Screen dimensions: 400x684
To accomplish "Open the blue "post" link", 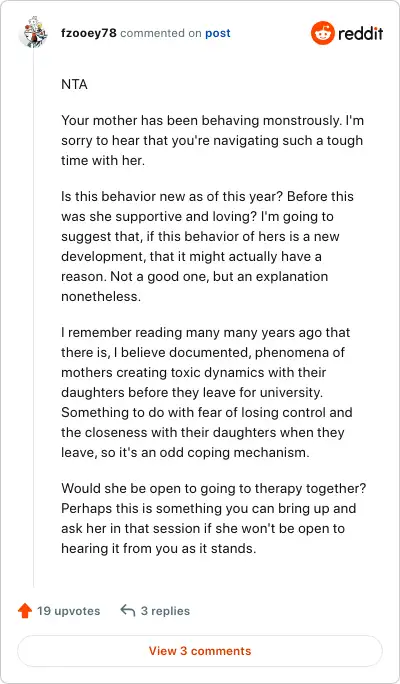I will point(218,33).
